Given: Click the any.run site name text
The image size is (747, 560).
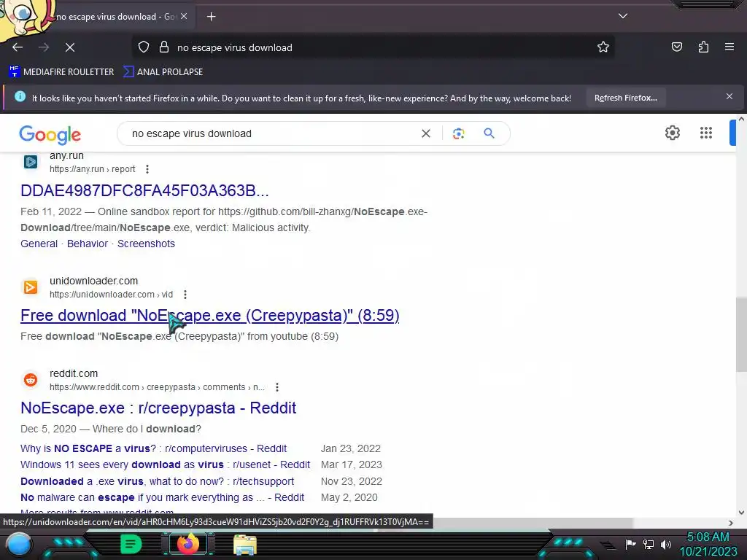Looking at the screenshot, I should [66, 156].
